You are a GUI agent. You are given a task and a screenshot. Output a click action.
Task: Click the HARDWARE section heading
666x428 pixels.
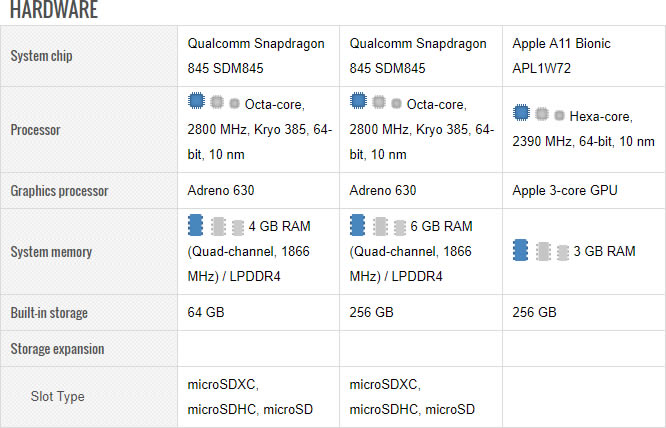(x=54, y=11)
